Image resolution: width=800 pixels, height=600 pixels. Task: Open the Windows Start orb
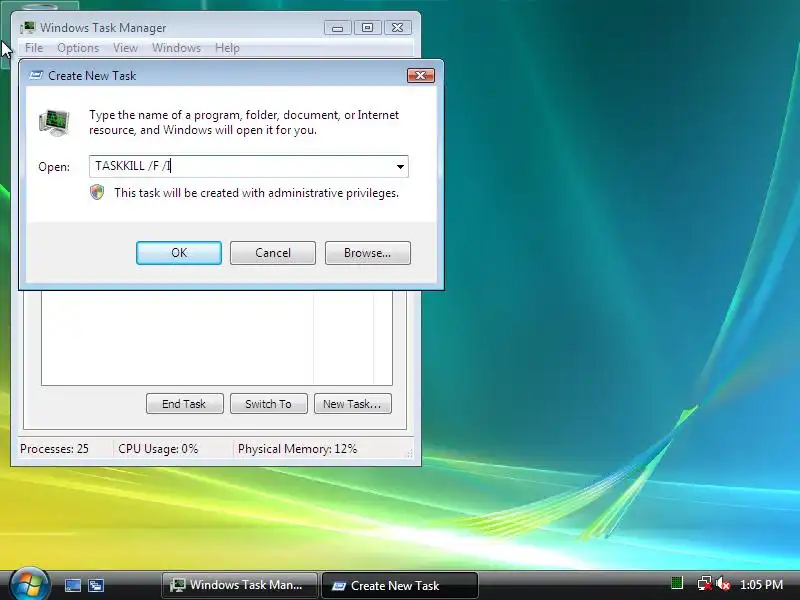[29, 584]
